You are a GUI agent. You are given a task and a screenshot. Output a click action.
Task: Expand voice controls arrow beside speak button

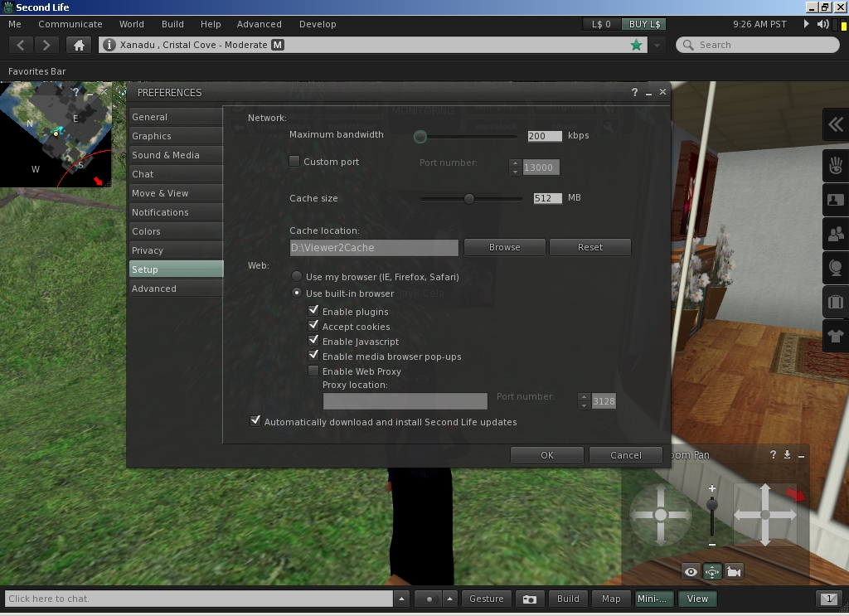click(450, 599)
